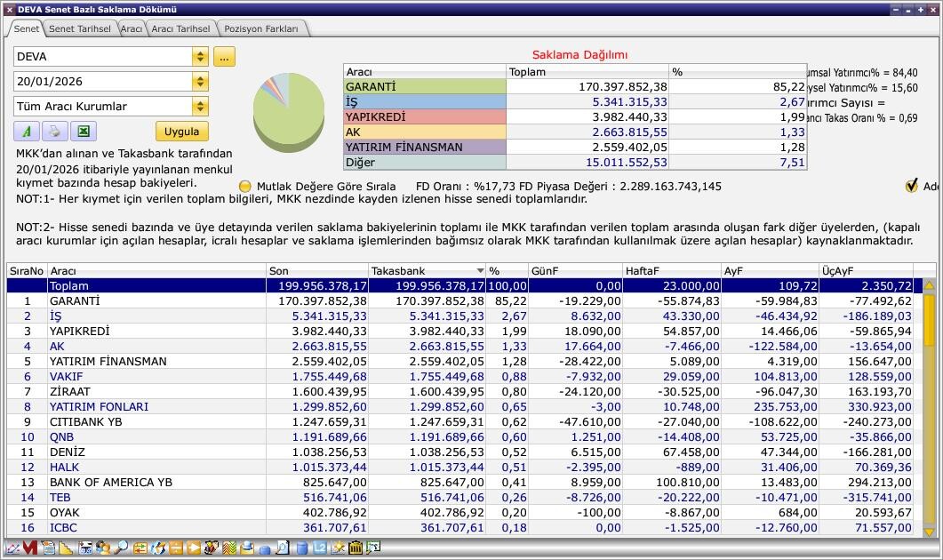
Task: Click the orange play arrow toolbar icon
Action: tap(194, 548)
